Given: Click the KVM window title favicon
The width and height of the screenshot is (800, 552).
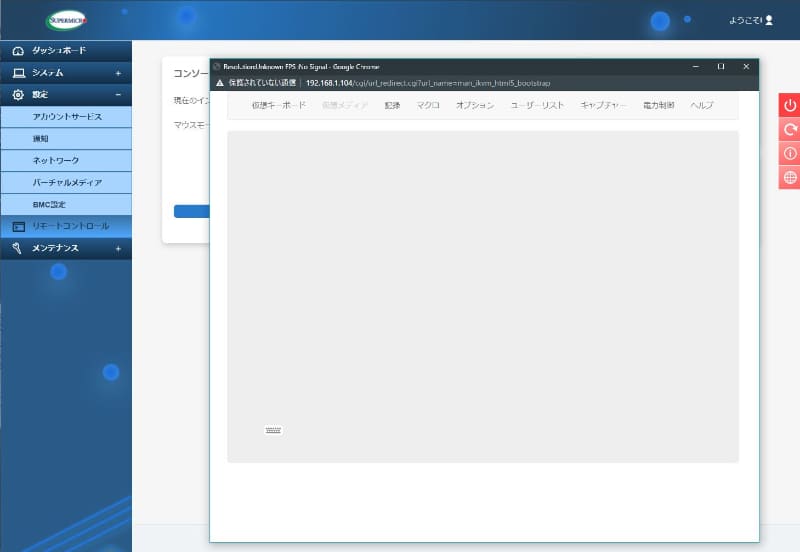Looking at the screenshot, I should click(216, 67).
